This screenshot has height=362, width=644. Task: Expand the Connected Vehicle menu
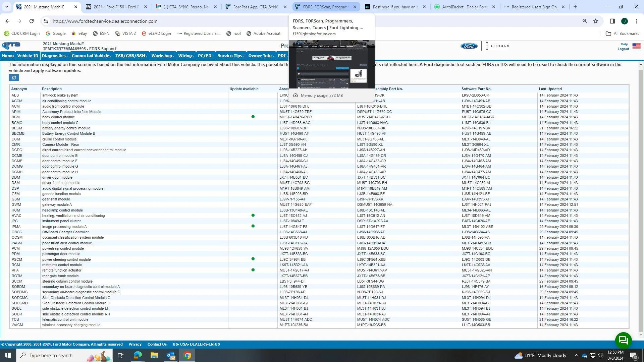(92, 56)
